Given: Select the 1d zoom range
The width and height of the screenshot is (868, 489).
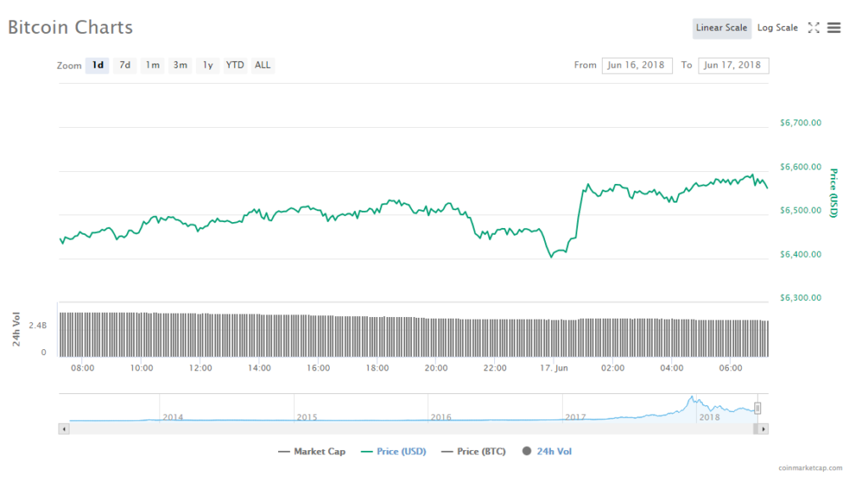Looking at the screenshot, I should point(97,65).
